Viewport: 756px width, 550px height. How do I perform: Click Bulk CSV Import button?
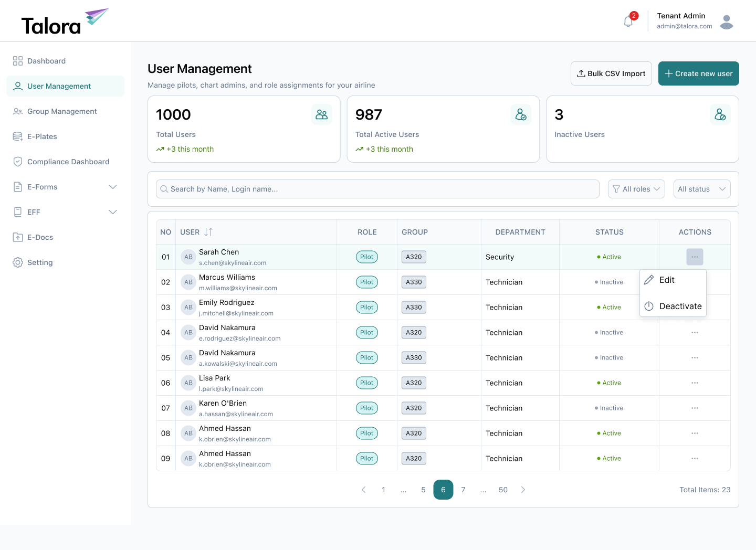(611, 73)
